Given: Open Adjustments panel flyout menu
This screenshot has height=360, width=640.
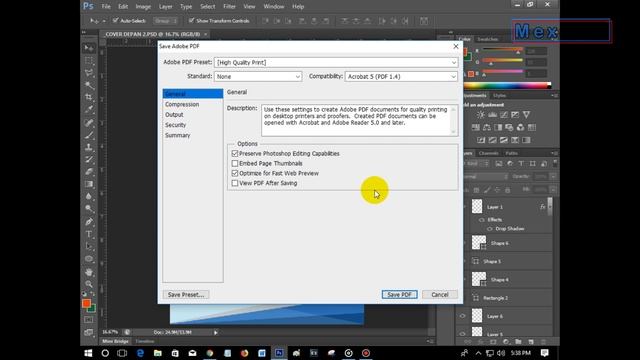Looking at the screenshot, I should click(555, 96).
